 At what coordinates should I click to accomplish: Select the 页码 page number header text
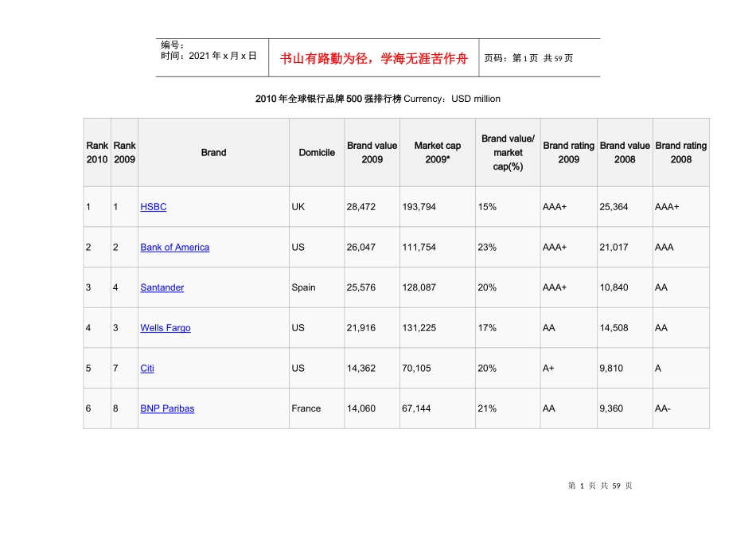click(528, 58)
